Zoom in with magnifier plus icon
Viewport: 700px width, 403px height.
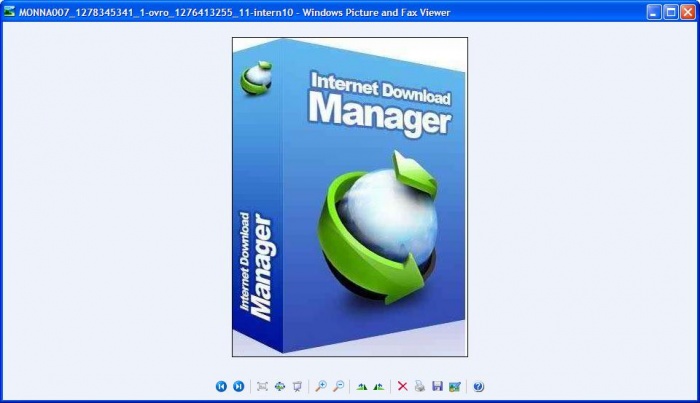(321, 386)
